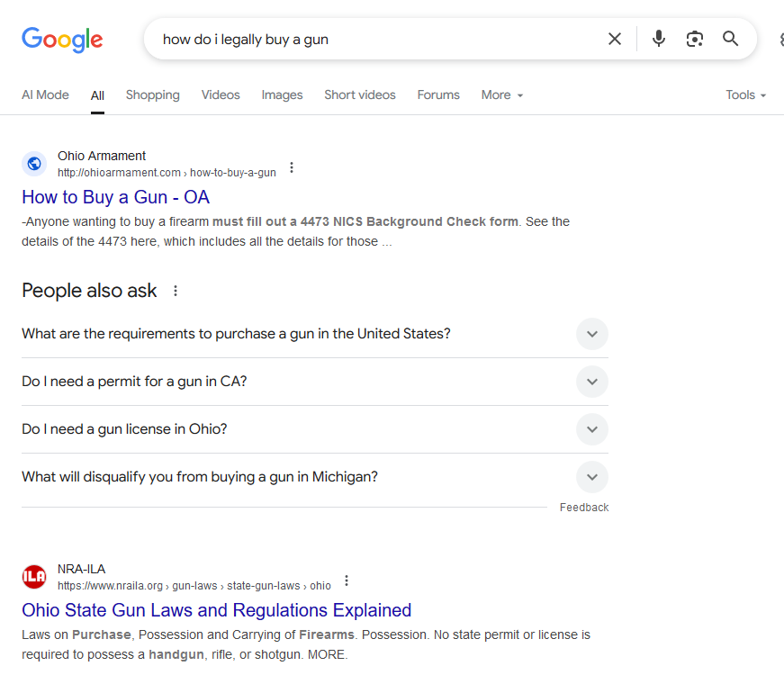This screenshot has width=784, height=684.
Task: Select the All results tab
Action: point(97,95)
